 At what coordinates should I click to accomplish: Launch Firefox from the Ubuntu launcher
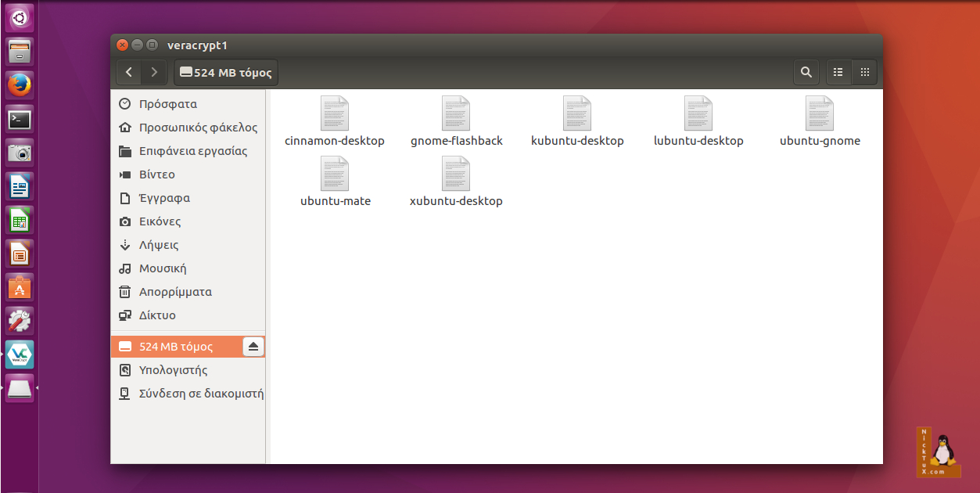pyautogui.click(x=20, y=85)
